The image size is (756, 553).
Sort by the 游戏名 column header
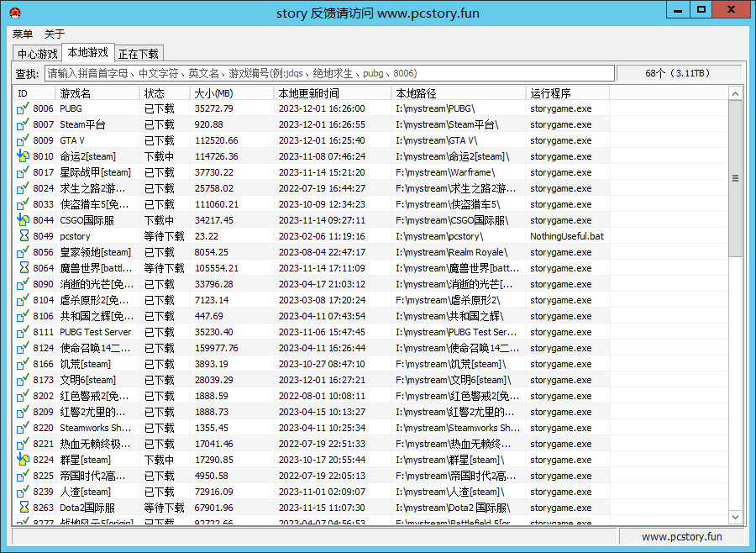[98, 93]
